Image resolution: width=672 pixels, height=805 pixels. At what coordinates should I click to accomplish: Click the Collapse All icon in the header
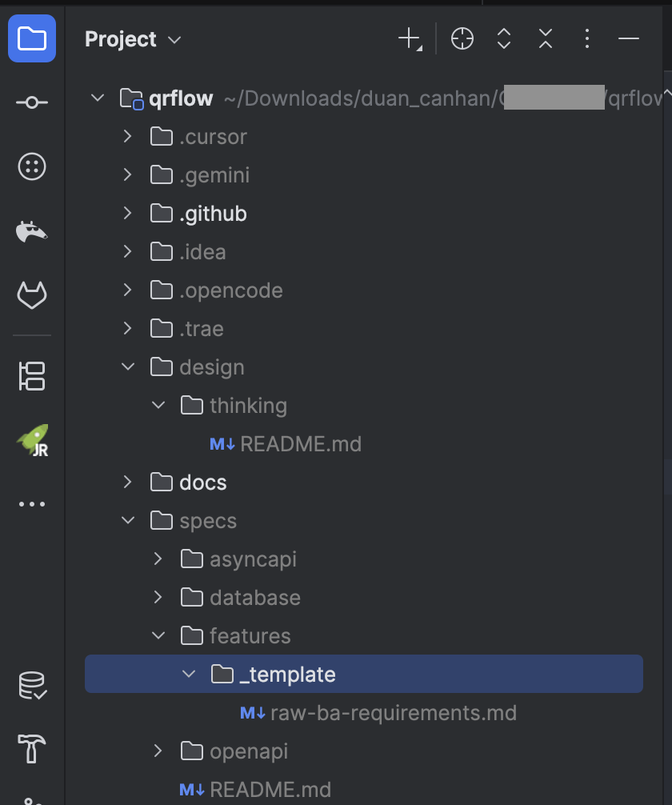pos(546,38)
